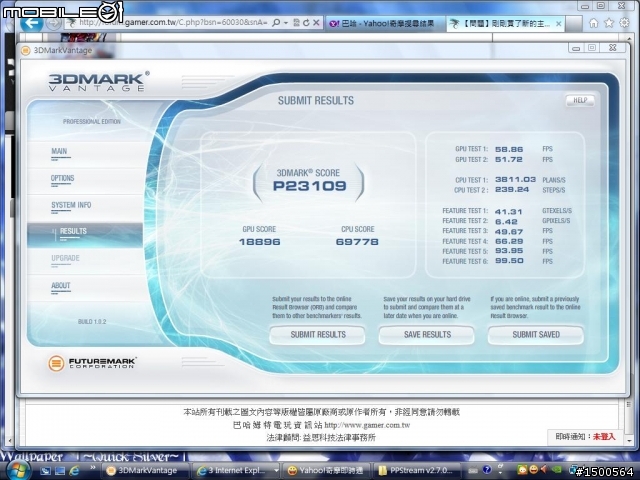Click the SUBMIT RESULTS button
The height and width of the screenshot is (480, 640).
coord(318,335)
